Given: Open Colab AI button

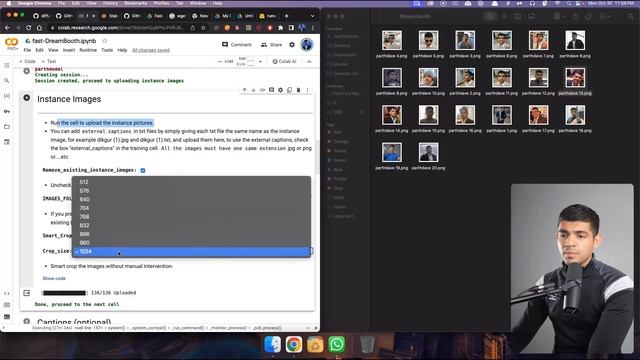Looking at the screenshot, I should click(284, 62).
